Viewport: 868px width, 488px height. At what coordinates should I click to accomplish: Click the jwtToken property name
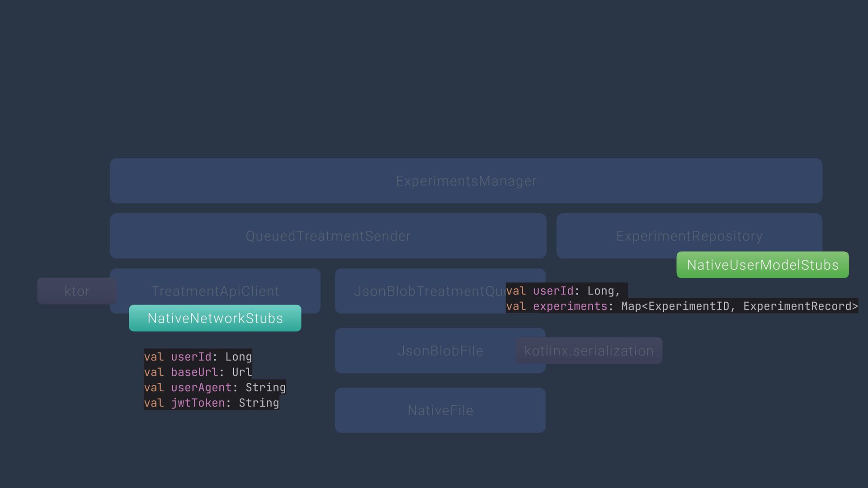pyautogui.click(x=198, y=403)
